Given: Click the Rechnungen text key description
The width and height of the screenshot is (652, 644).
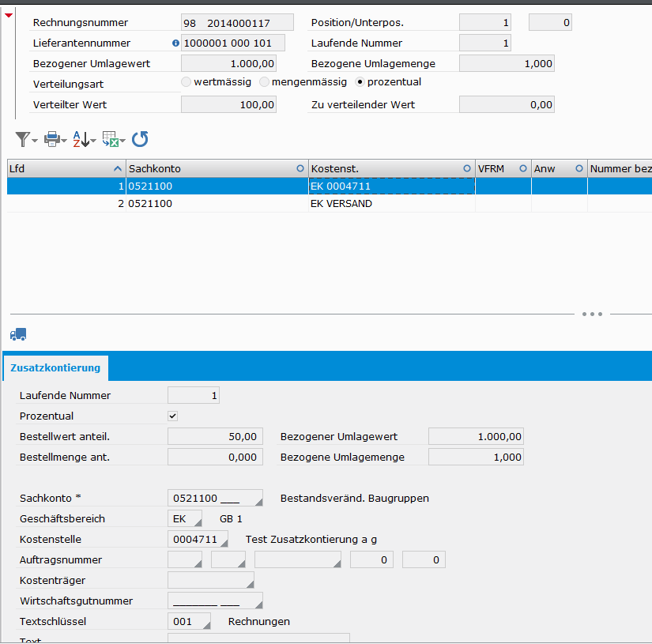Looking at the screenshot, I should coord(259,622).
